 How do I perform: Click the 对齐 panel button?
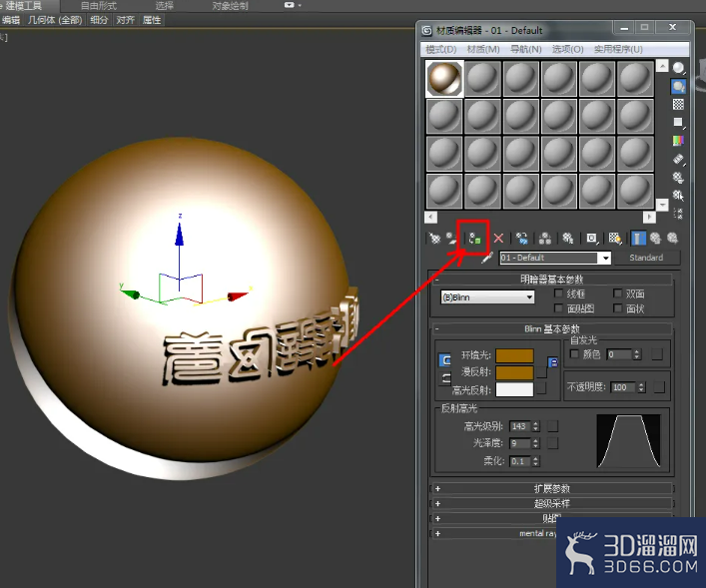[x=125, y=20]
